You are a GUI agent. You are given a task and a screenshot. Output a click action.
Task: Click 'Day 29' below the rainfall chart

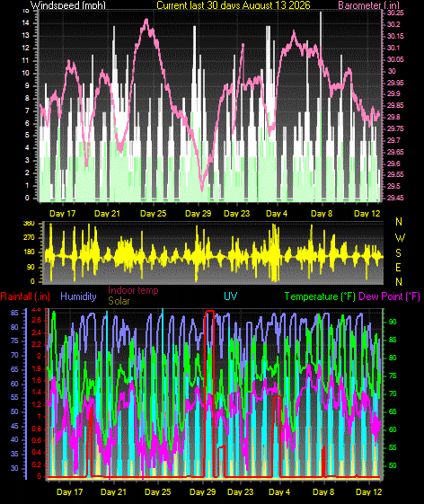coord(202,491)
